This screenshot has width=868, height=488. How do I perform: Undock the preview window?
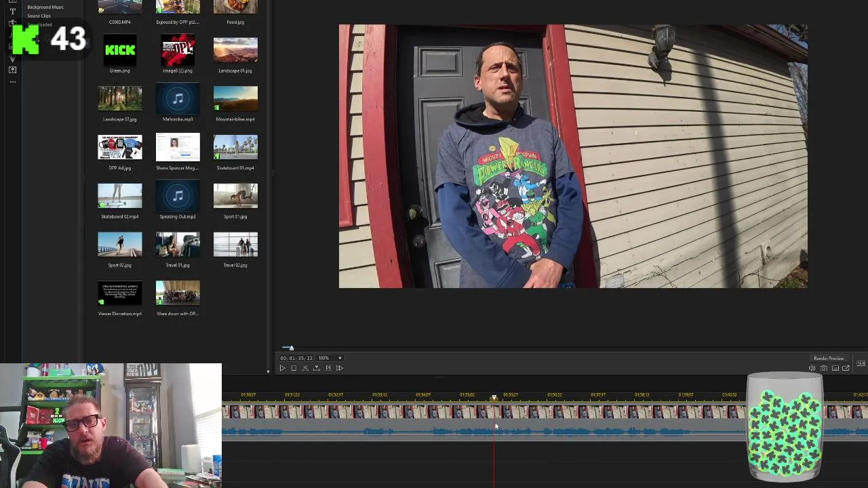tap(846, 368)
